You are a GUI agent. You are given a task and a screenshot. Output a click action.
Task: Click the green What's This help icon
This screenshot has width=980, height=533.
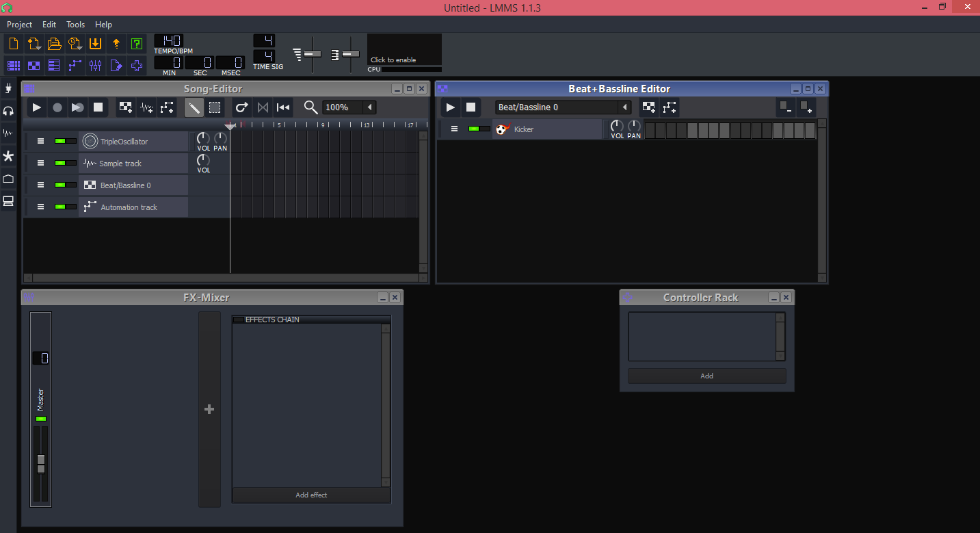point(137,44)
